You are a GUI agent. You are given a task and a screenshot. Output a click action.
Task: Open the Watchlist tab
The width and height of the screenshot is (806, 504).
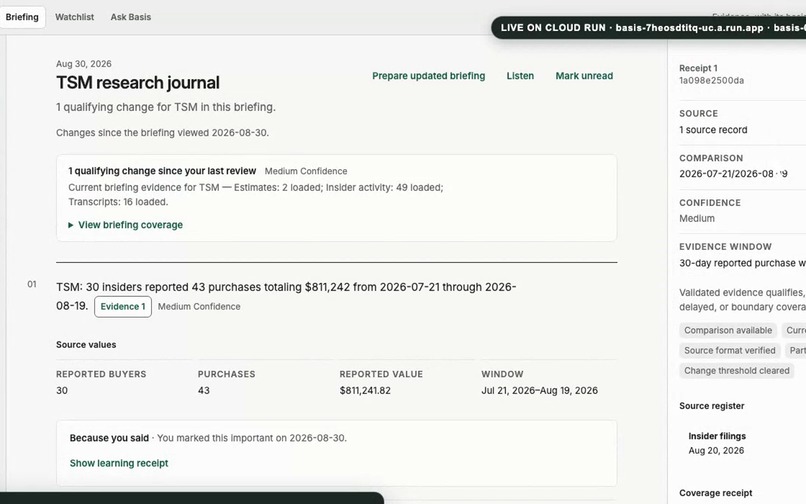click(75, 17)
